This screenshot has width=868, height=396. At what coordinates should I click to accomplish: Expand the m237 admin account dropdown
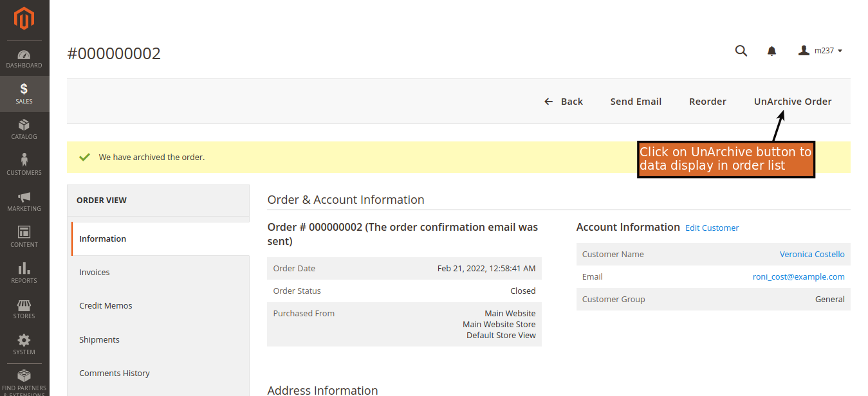(820, 50)
